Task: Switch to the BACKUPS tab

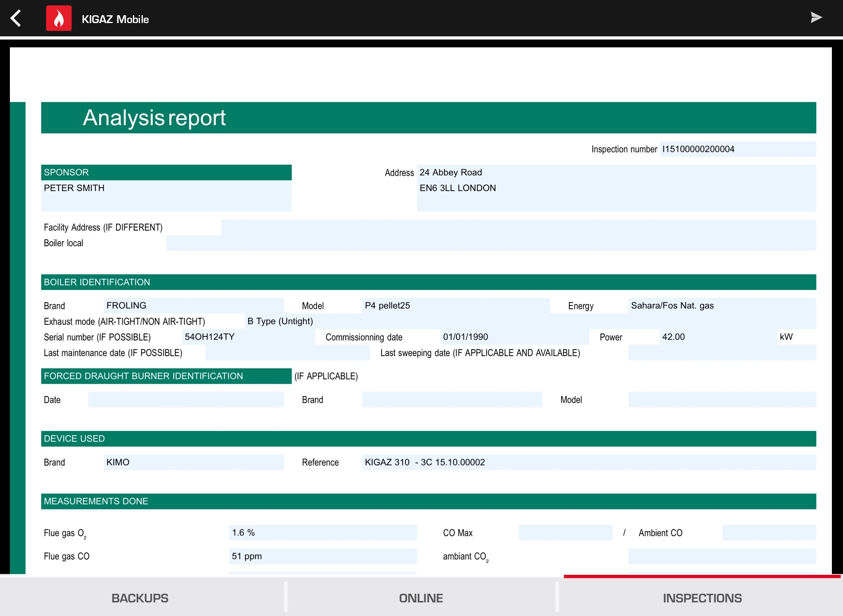Action: [x=140, y=598]
